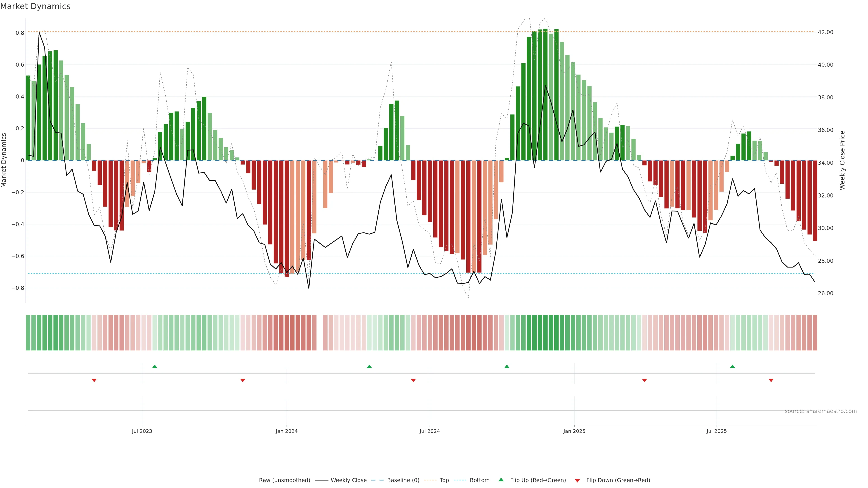Click the green flip-up triangle just after Jul 2025

click(733, 366)
